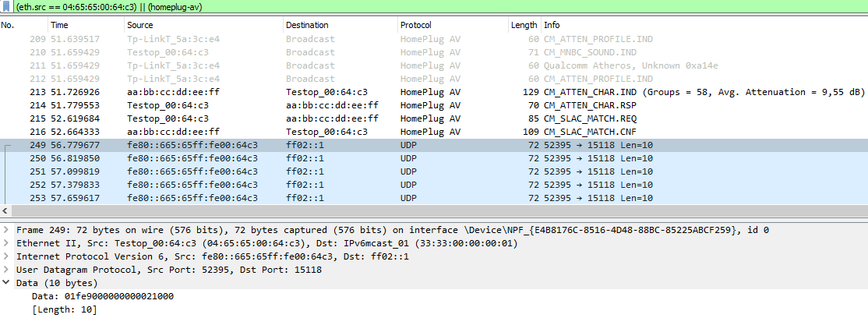
Task: Select packet 212 CM_ATTEN_PROFILE.IND row
Action: pos(434,79)
